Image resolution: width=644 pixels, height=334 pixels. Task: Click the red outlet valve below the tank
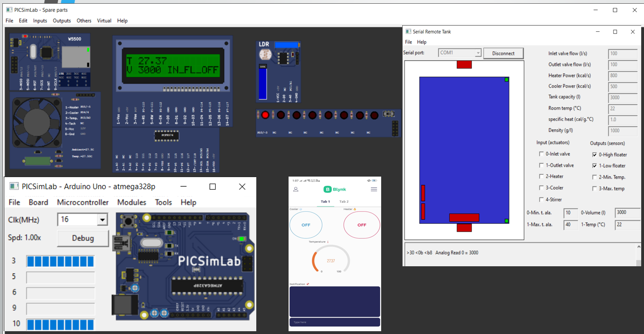click(x=464, y=227)
